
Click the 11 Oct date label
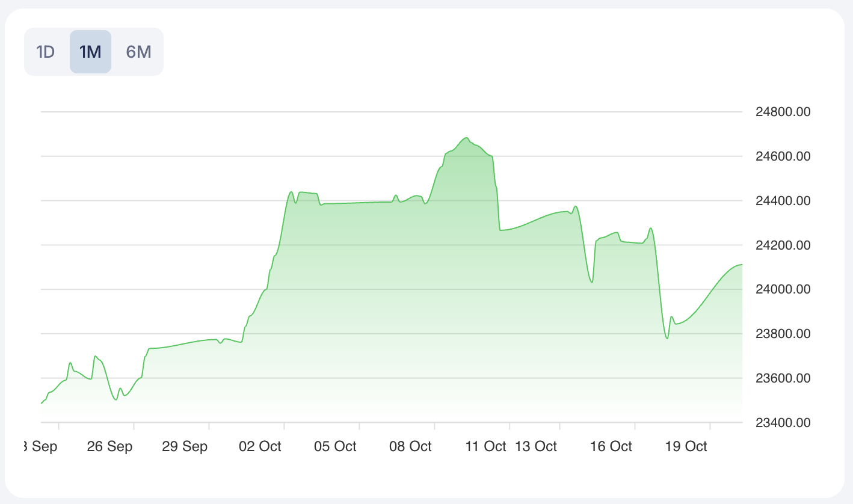coord(485,447)
